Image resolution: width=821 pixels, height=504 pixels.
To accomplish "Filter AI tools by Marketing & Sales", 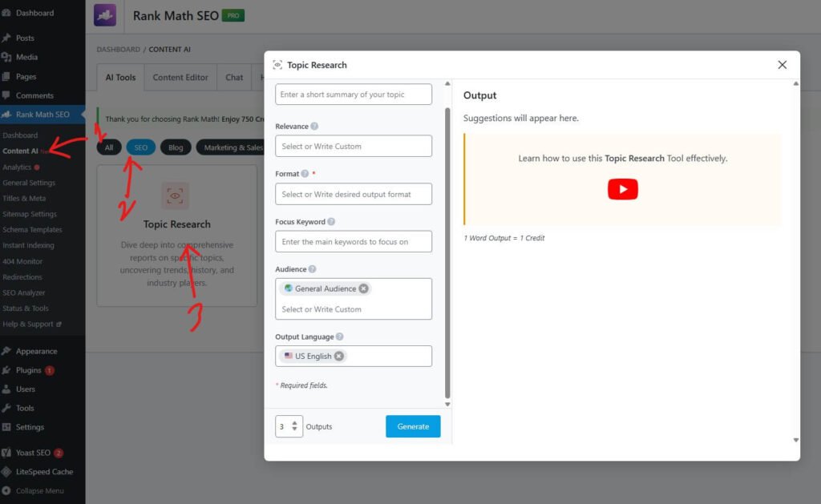I will (x=230, y=147).
